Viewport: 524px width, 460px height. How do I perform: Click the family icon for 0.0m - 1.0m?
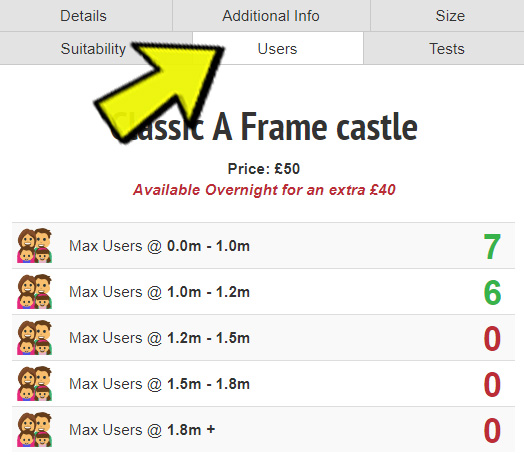coord(34,246)
